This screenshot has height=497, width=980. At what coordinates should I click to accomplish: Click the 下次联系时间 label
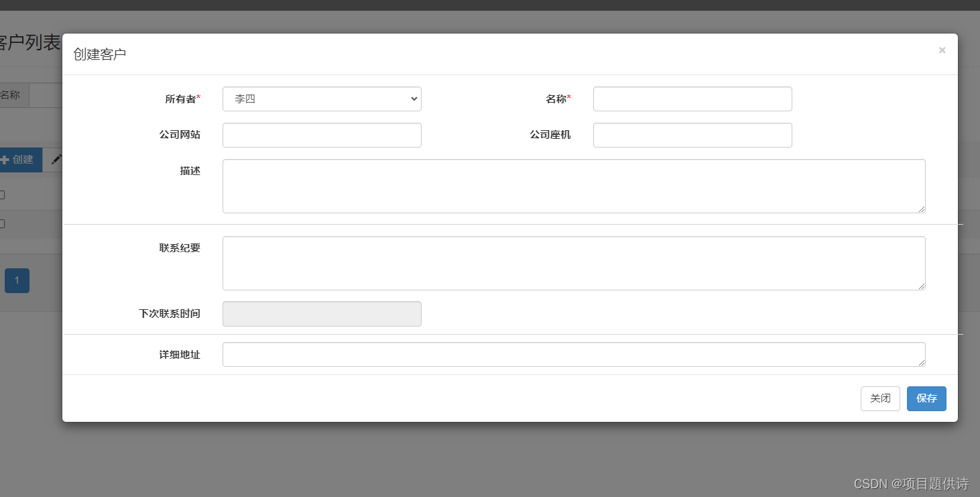tap(170, 314)
